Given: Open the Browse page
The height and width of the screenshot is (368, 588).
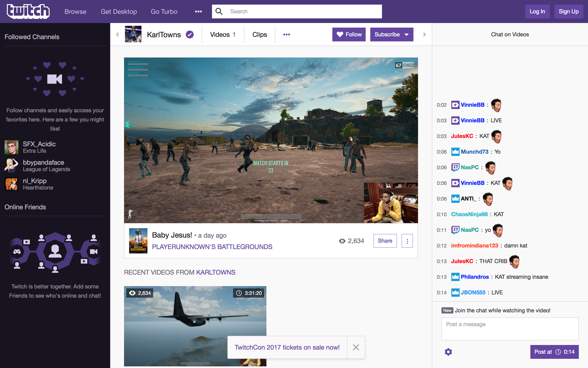Looking at the screenshot, I should click(75, 11).
